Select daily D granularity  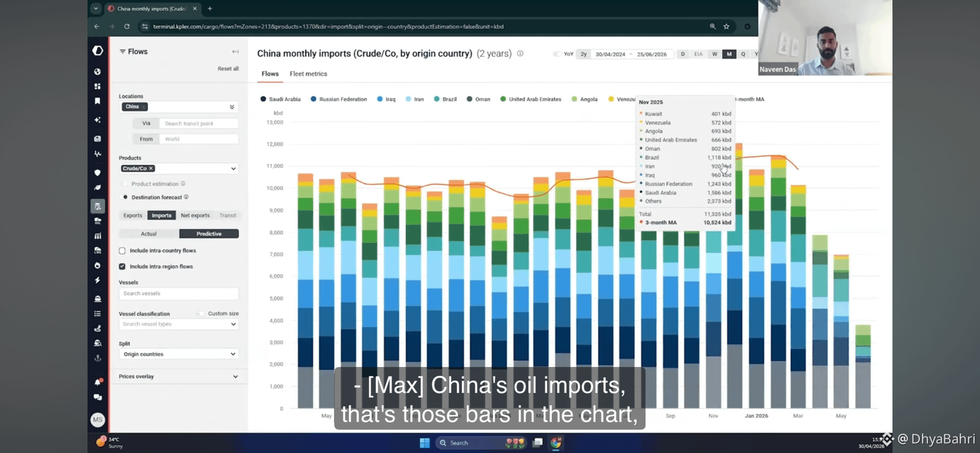(682, 54)
